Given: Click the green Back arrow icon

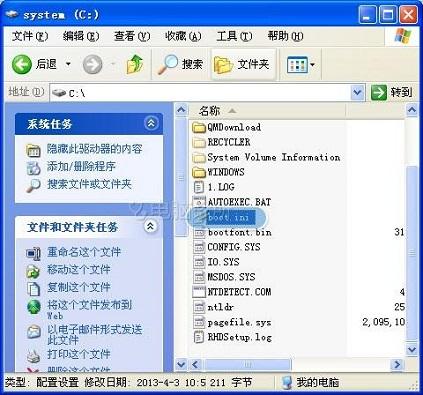Looking at the screenshot, I should pyautogui.click(x=22, y=64).
